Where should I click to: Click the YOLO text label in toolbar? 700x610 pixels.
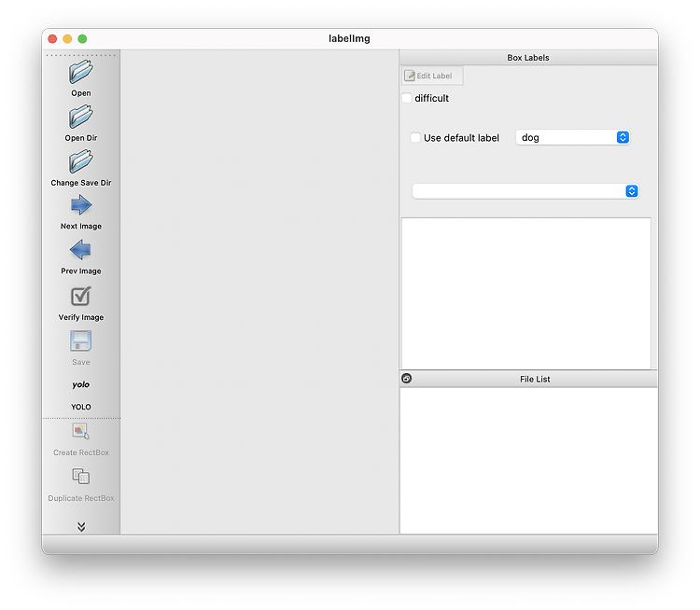point(81,407)
